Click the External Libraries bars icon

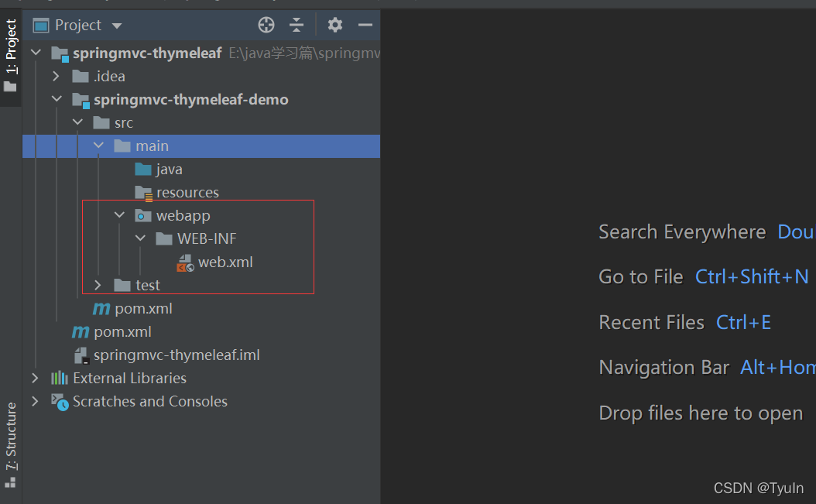click(60, 378)
